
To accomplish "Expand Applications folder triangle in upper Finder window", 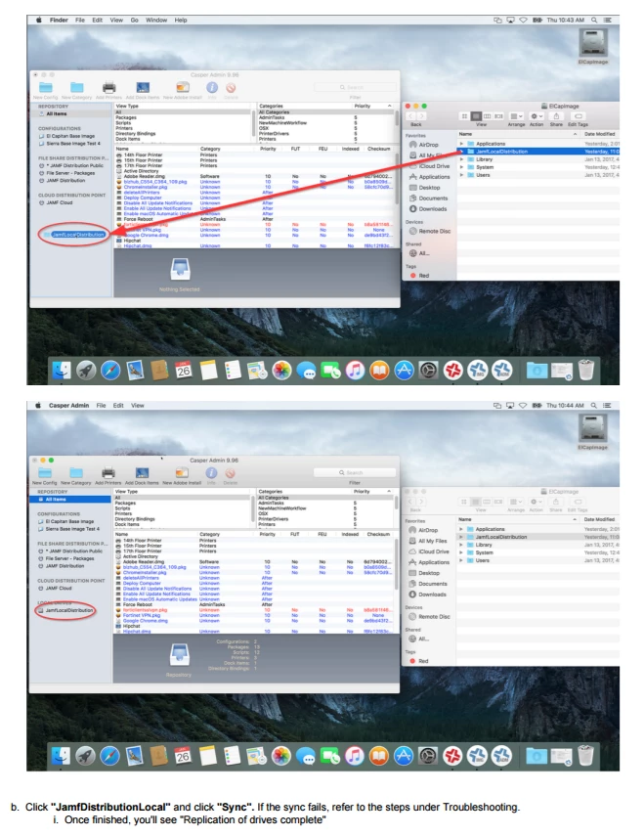I will 461,144.
